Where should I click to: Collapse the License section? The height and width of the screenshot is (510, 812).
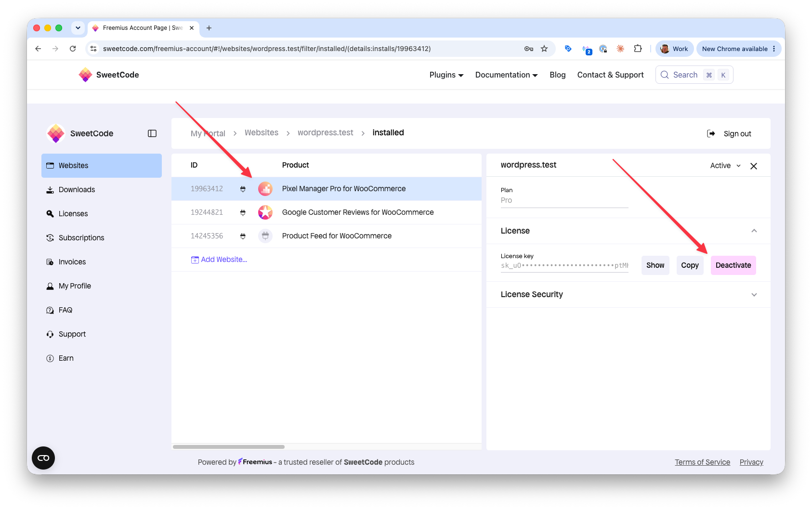(754, 231)
